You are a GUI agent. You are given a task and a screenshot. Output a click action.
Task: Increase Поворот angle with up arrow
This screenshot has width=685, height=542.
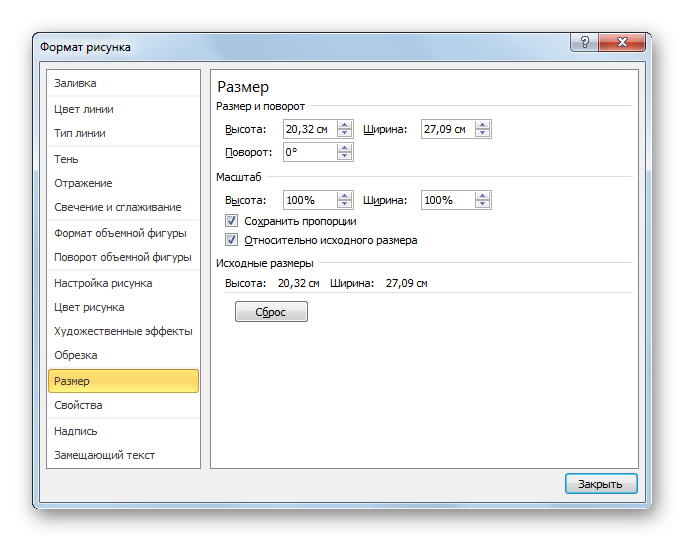pyautogui.click(x=345, y=148)
